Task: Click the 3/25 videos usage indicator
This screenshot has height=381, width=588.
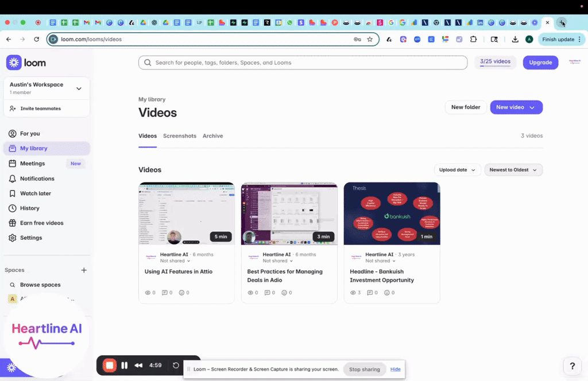Action: coord(495,62)
